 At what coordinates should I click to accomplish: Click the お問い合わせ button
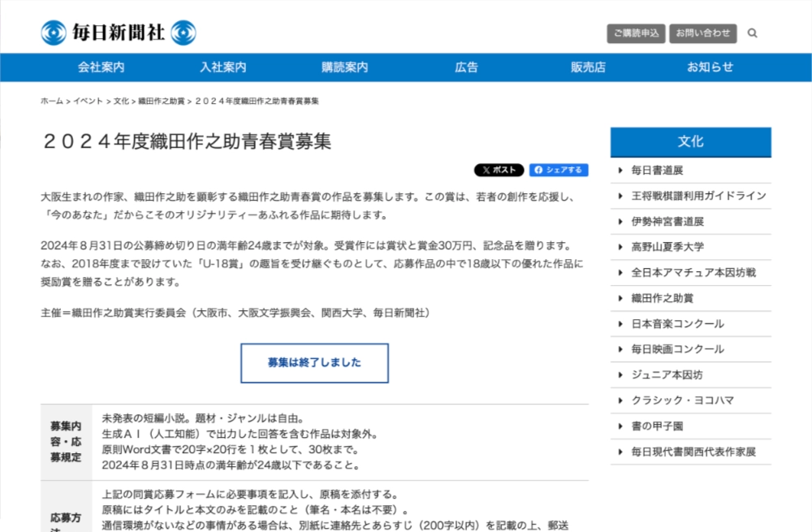point(702,33)
